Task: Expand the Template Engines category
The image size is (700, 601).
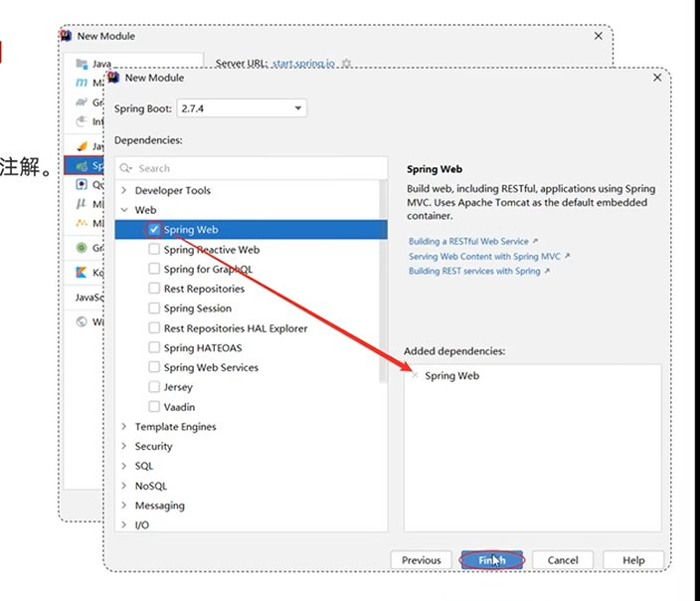Action: [x=124, y=426]
